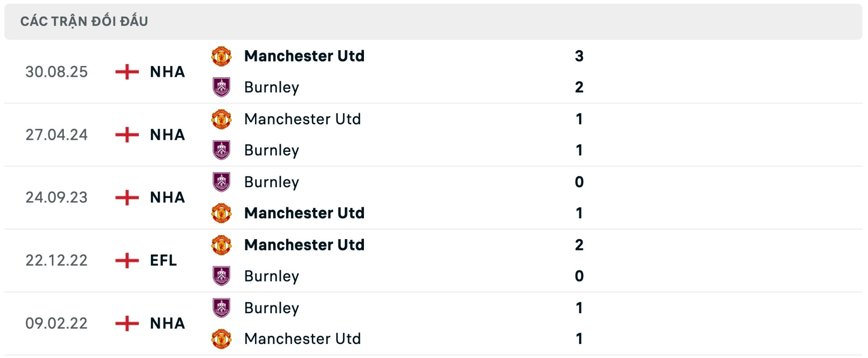Click the Manchester Utd crest in the 30.08.25 match
This screenshot has width=868, height=358.
tap(222, 56)
